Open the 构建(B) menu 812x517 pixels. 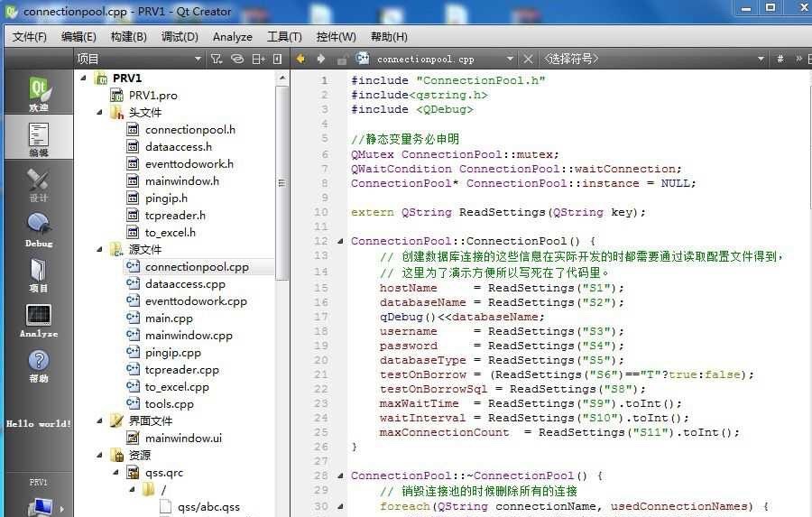coord(128,37)
